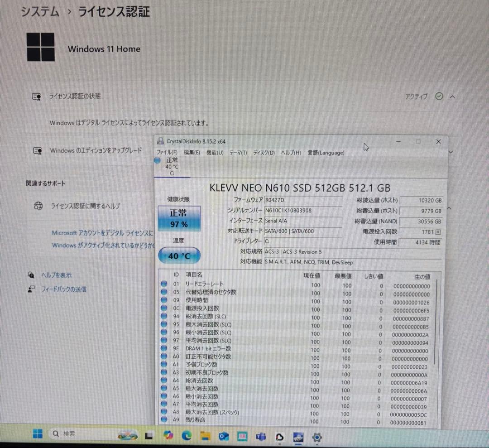The width and height of the screenshot is (489, 448).
Task: Click the 40°C temperature gauge
Action: click(179, 255)
